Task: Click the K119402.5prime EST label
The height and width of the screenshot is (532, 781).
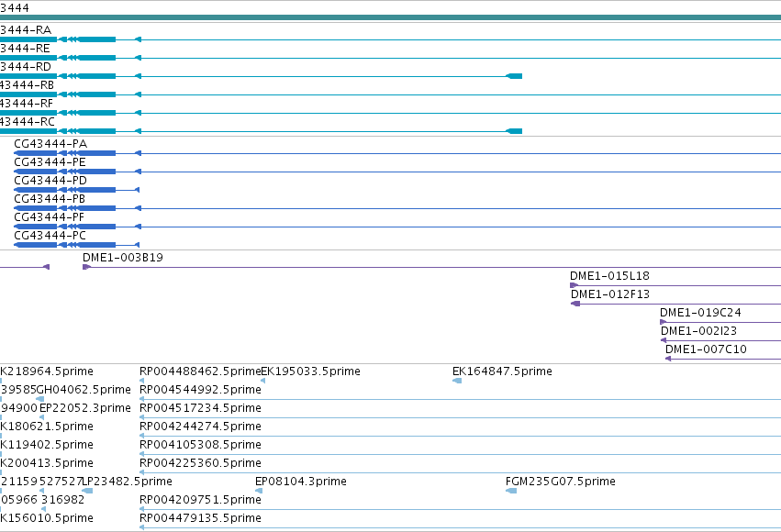Action: tap(47, 446)
